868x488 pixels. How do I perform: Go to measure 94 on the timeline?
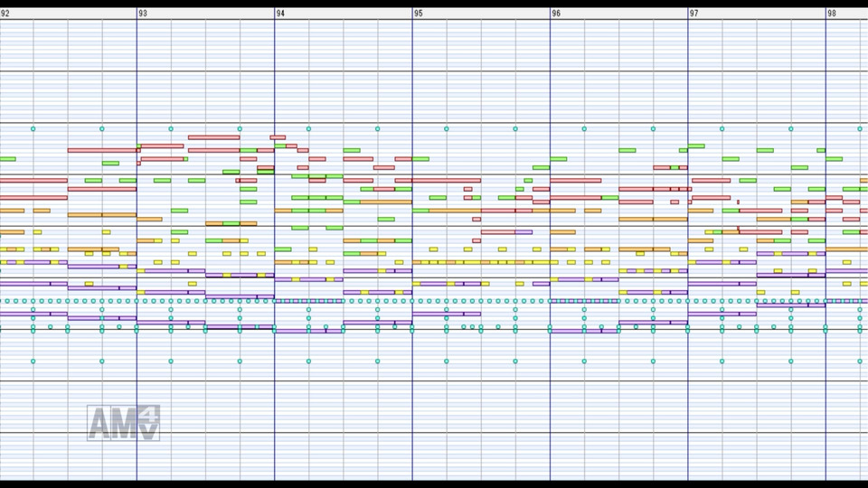(x=280, y=14)
